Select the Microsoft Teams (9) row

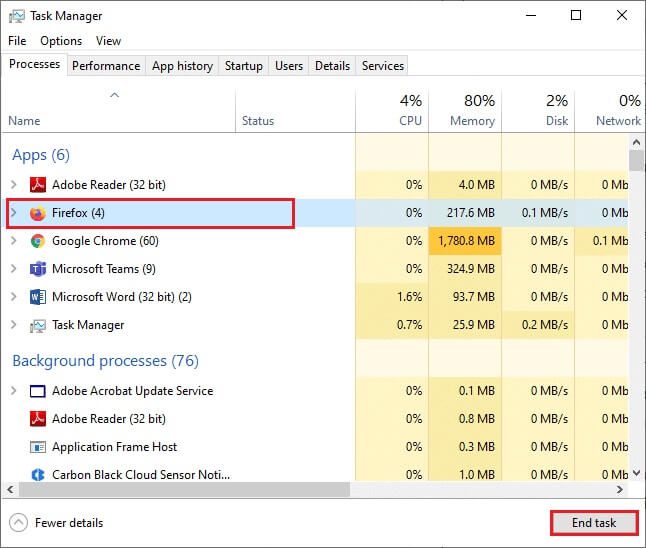click(315, 269)
